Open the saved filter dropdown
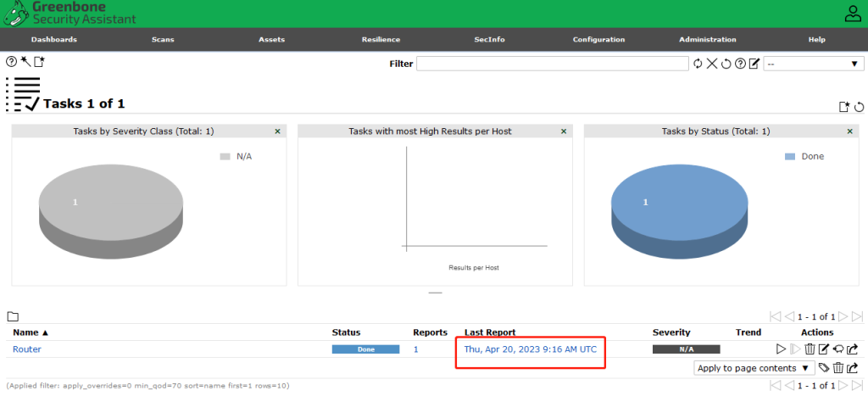 pos(813,64)
